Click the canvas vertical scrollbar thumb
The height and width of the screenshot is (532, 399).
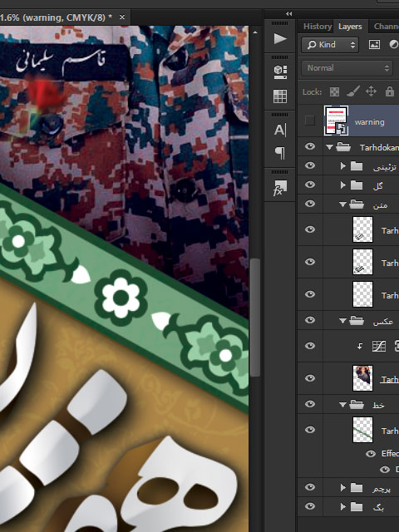pyautogui.click(x=255, y=318)
